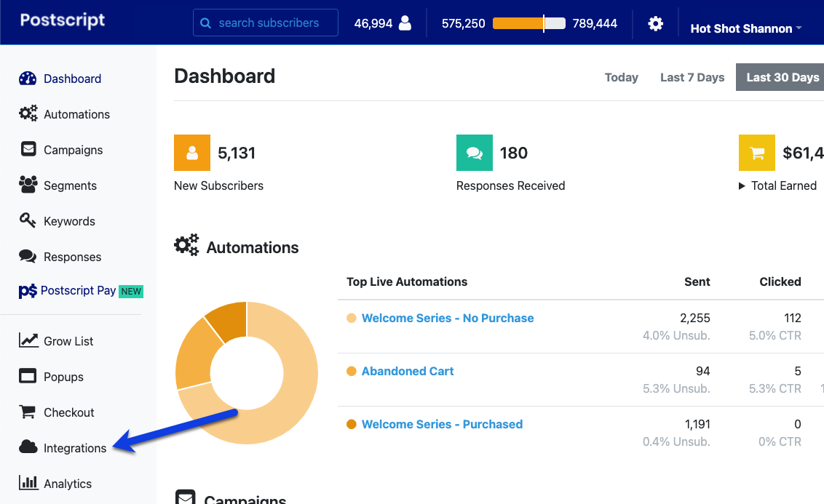
Task: Open Welcome Series - No Purchase automation
Action: 448,318
